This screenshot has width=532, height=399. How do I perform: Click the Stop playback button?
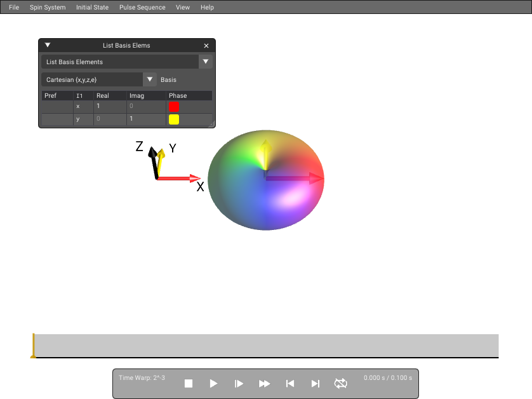coord(189,383)
